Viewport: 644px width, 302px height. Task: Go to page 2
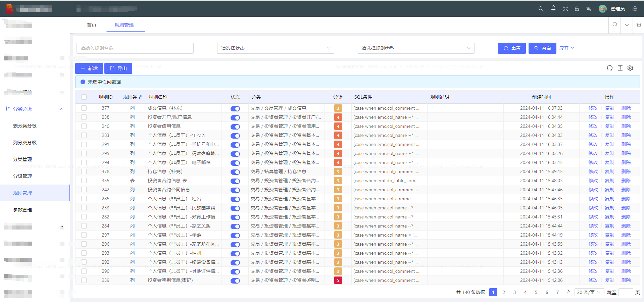click(504, 292)
